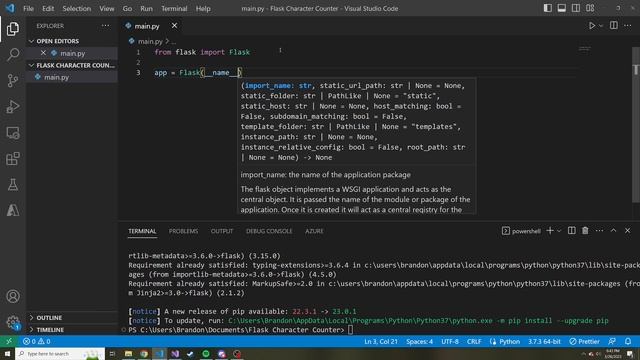Open the Azure view in activity bar

[13, 211]
